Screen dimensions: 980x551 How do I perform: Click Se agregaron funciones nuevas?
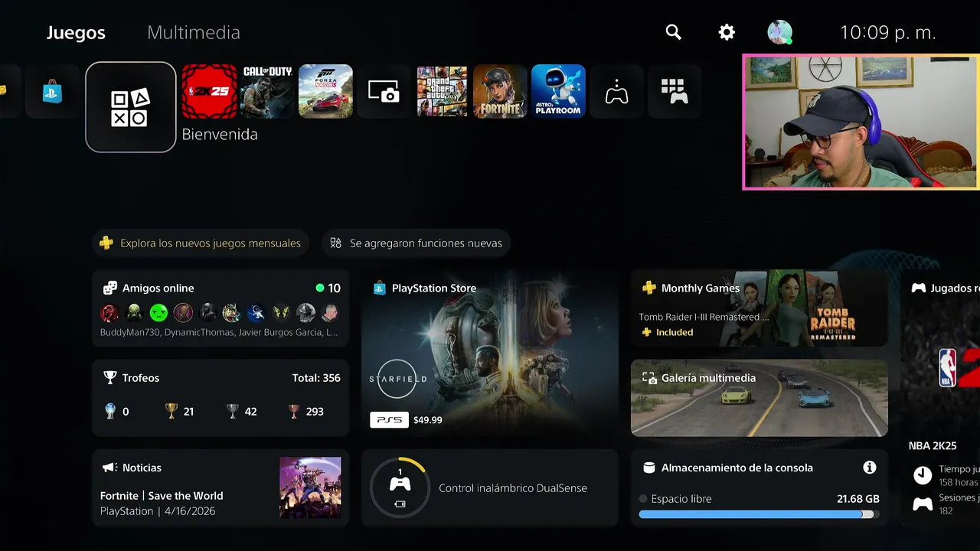416,243
